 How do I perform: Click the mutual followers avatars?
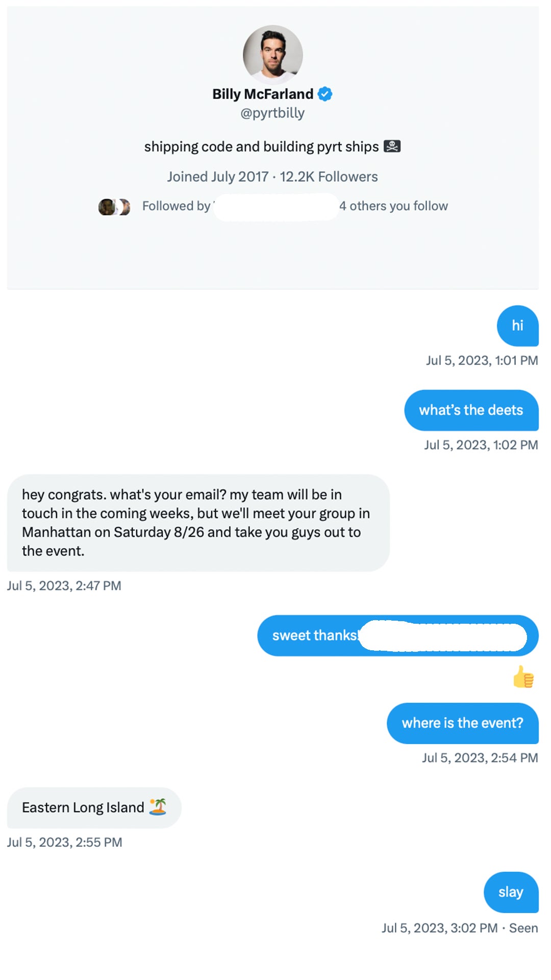point(114,207)
